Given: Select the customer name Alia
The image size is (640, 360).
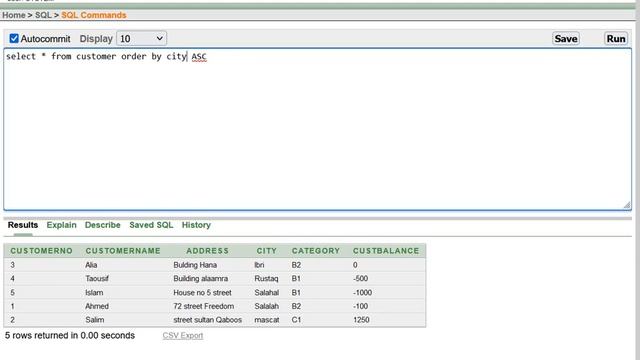Looking at the screenshot, I should click(91, 265).
